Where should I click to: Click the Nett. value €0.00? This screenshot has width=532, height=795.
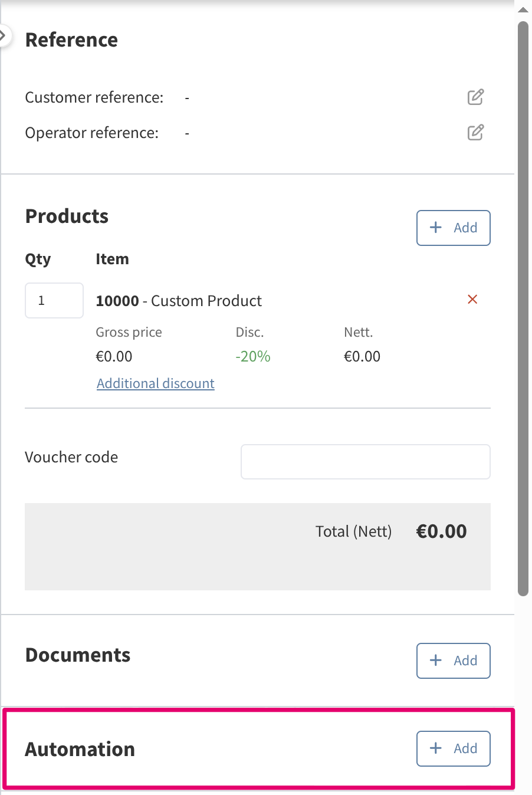[362, 356]
